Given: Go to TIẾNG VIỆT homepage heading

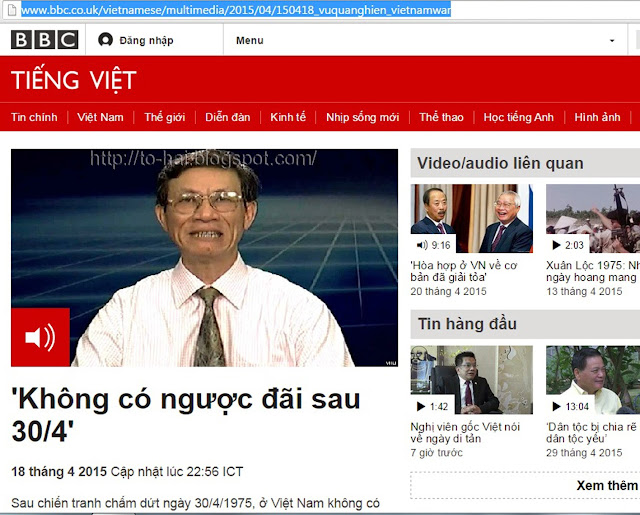Looking at the screenshot, I should point(73,79).
